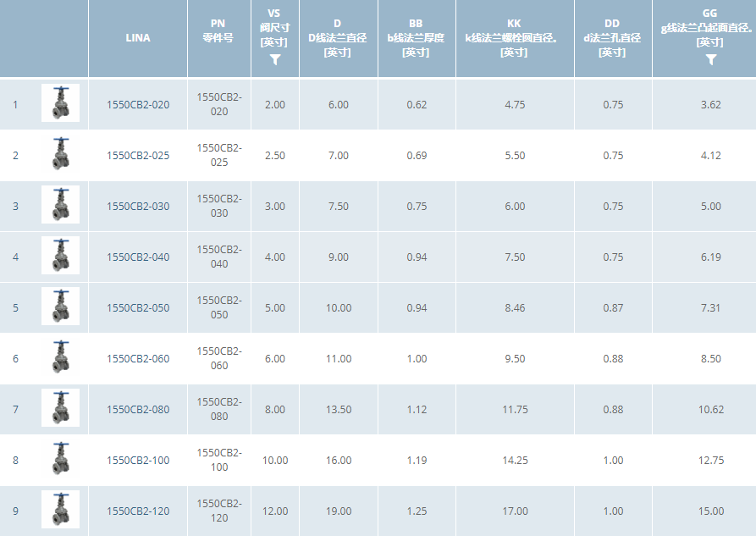Click bolt circle value 8.46
The height and width of the screenshot is (536, 756).
515,308
